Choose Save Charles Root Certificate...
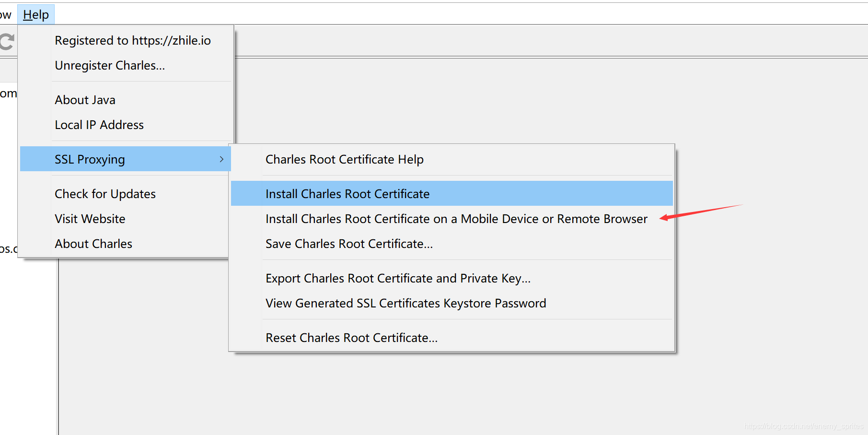This screenshot has height=435, width=868. [452, 244]
